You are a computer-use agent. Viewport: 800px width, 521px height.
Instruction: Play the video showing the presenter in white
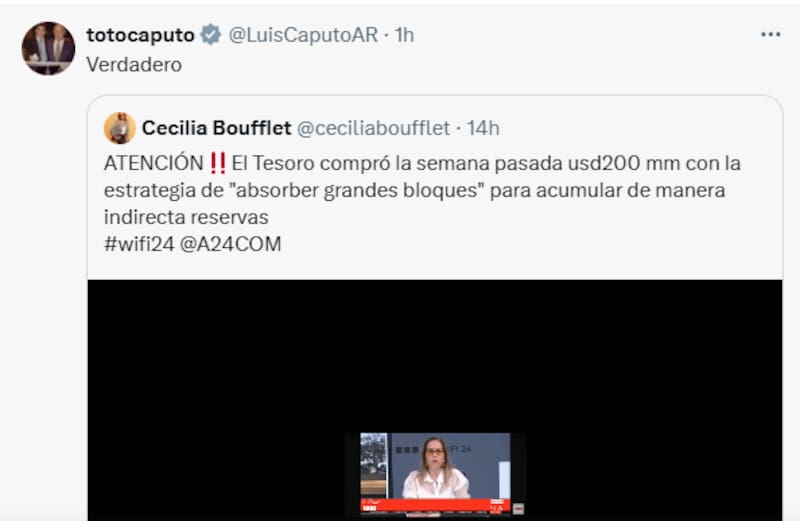435,398
